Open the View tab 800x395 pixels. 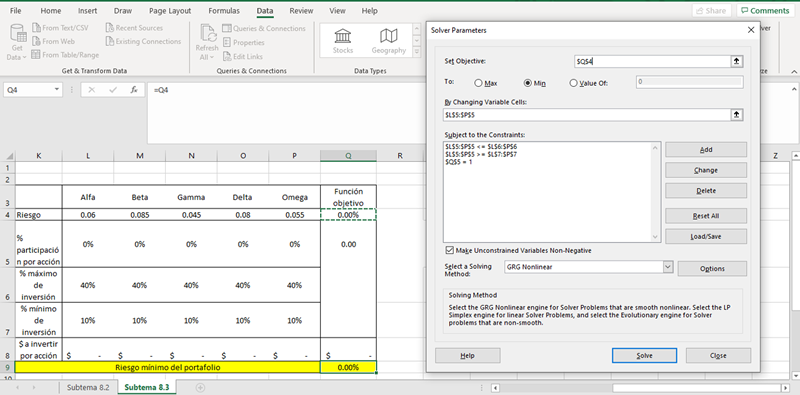337,11
